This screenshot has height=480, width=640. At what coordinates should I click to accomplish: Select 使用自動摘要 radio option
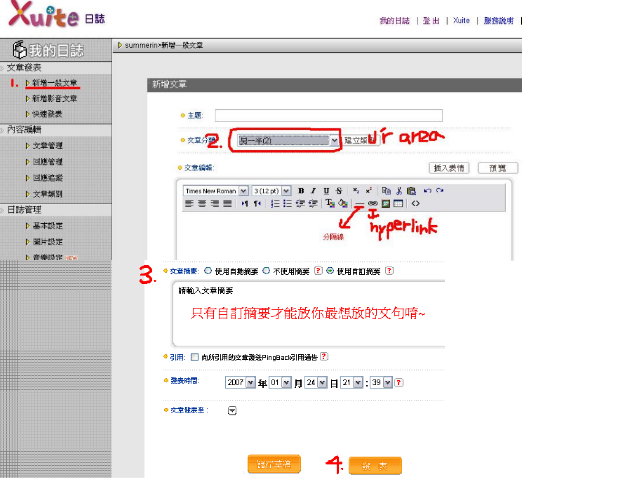208,270
